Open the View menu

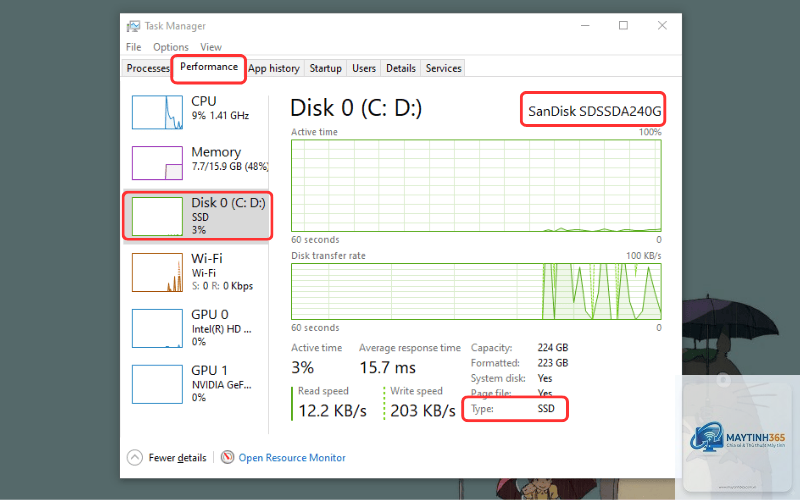(211, 47)
